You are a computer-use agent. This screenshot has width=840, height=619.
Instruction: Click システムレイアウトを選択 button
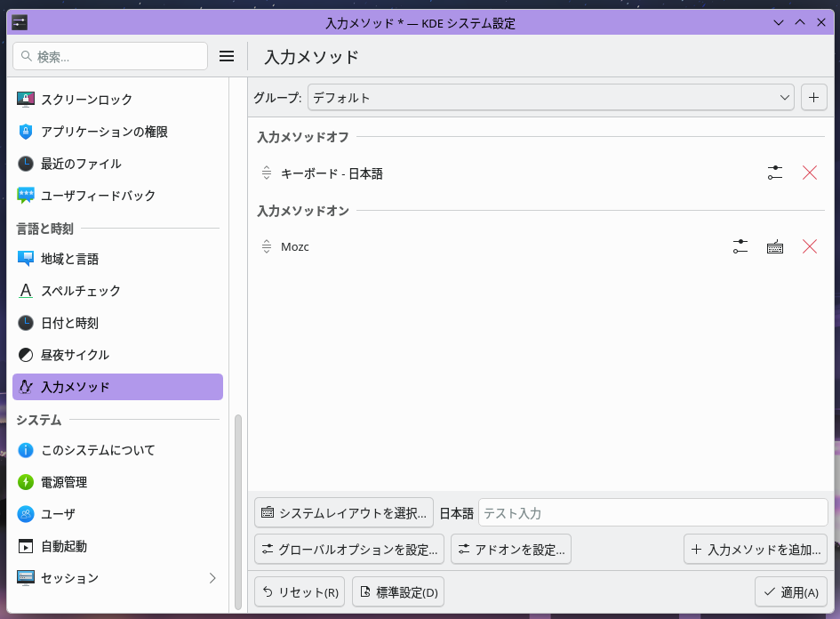coord(344,513)
